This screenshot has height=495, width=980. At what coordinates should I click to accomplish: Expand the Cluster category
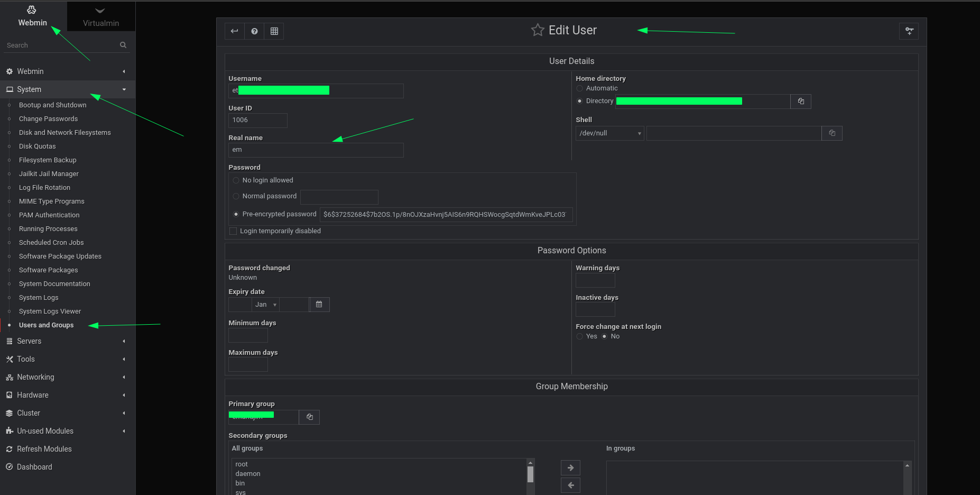coord(68,413)
